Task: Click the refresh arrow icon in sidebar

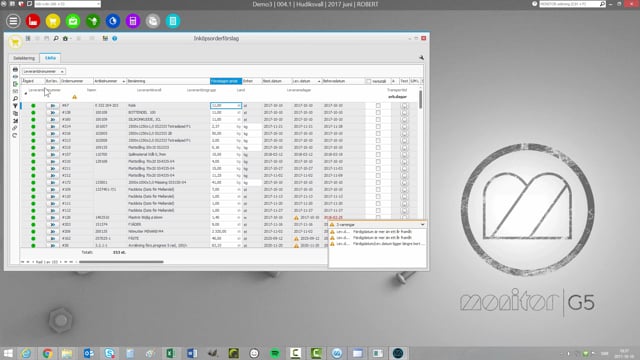Action: pos(15,136)
